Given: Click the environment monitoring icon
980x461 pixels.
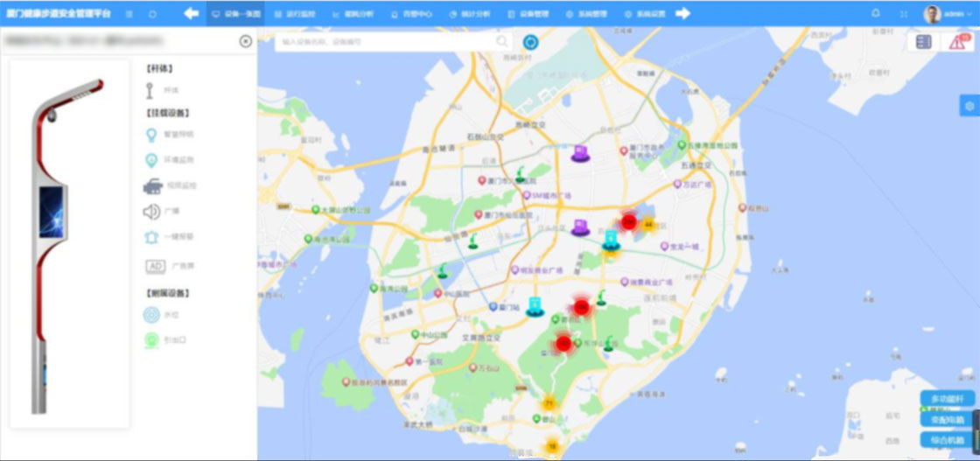Looking at the screenshot, I should pyautogui.click(x=152, y=160).
